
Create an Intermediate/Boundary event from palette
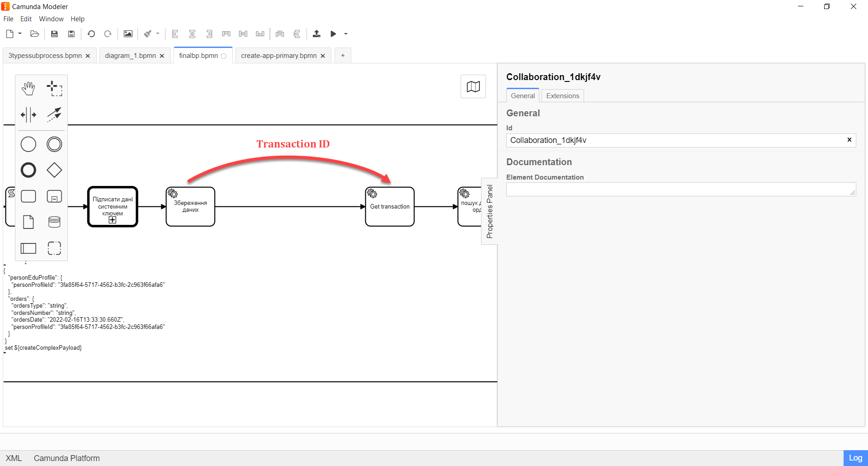pos(54,144)
